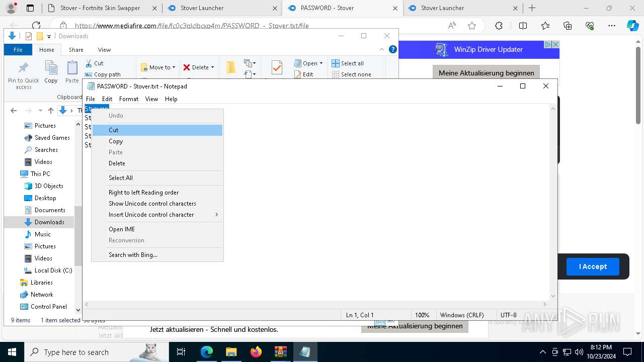Choose Open IME from context menu
The height and width of the screenshot is (362, 644).
point(157,229)
